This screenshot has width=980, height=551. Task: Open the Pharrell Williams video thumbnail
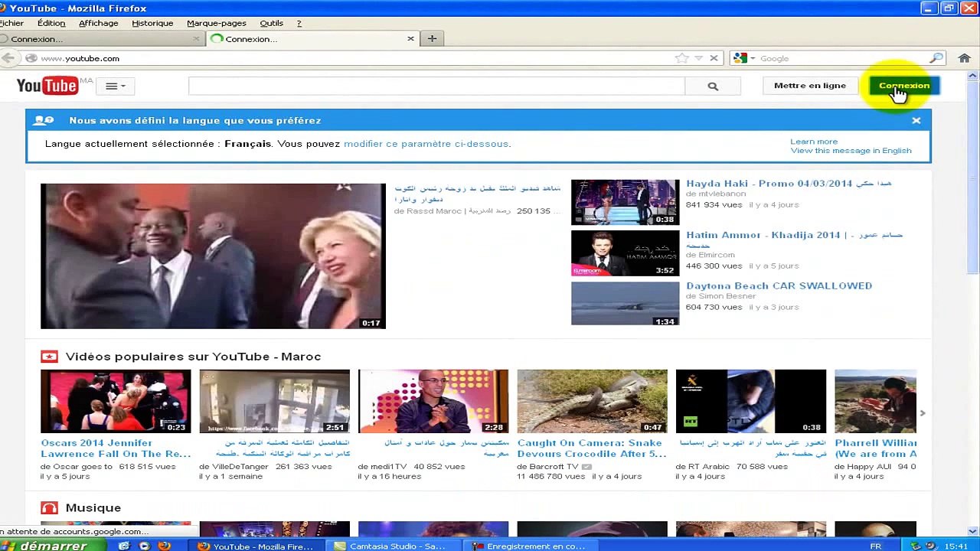coord(875,402)
